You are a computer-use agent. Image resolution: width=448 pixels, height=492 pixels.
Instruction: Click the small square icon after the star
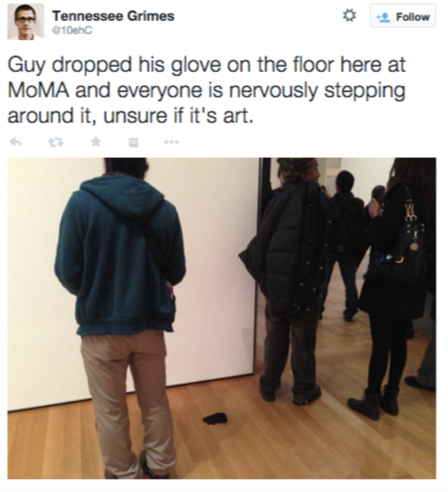[134, 143]
